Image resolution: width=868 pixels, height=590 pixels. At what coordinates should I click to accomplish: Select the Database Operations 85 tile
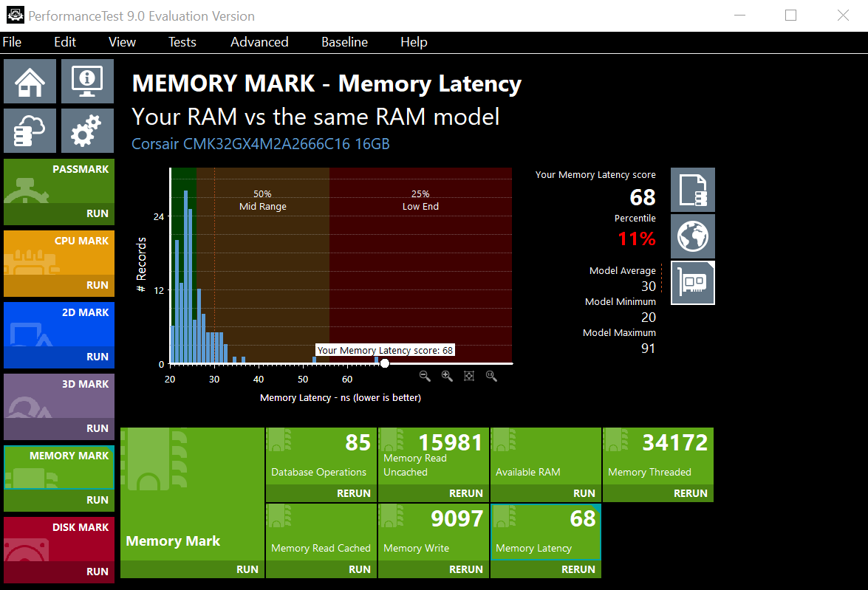pyautogui.click(x=321, y=456)
